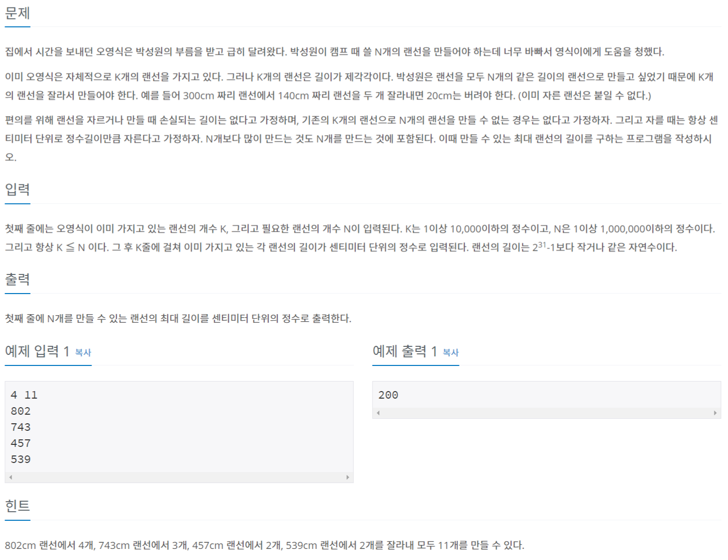Click right arrow of example input scrollbar
Viewport: 728px width, 560px height.
(347, 477)
